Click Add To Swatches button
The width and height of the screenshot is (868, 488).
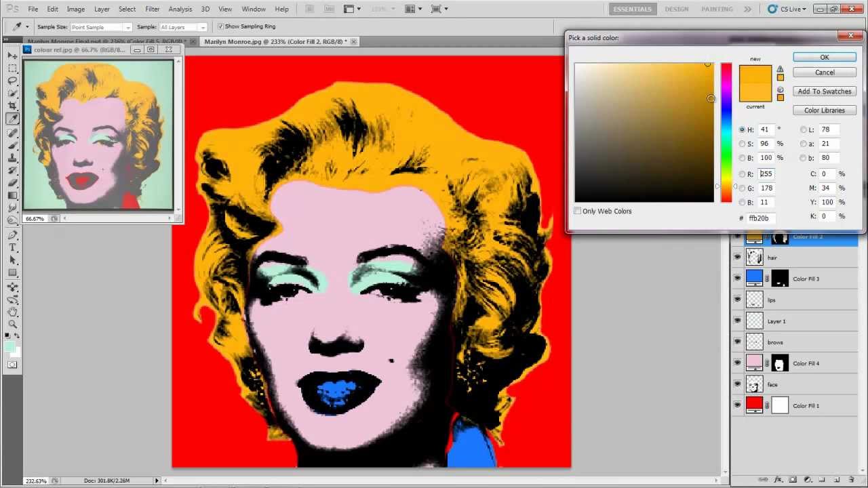[825, 91]
